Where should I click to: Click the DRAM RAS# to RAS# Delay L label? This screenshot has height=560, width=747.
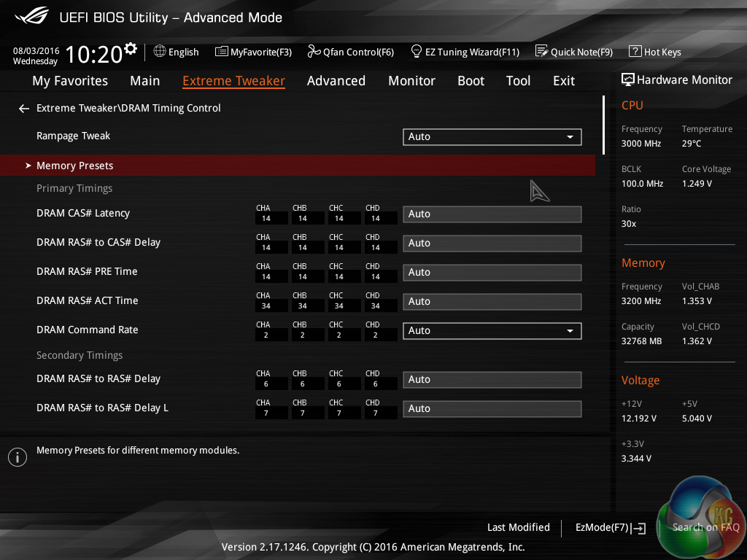click(x=102, y=408)
